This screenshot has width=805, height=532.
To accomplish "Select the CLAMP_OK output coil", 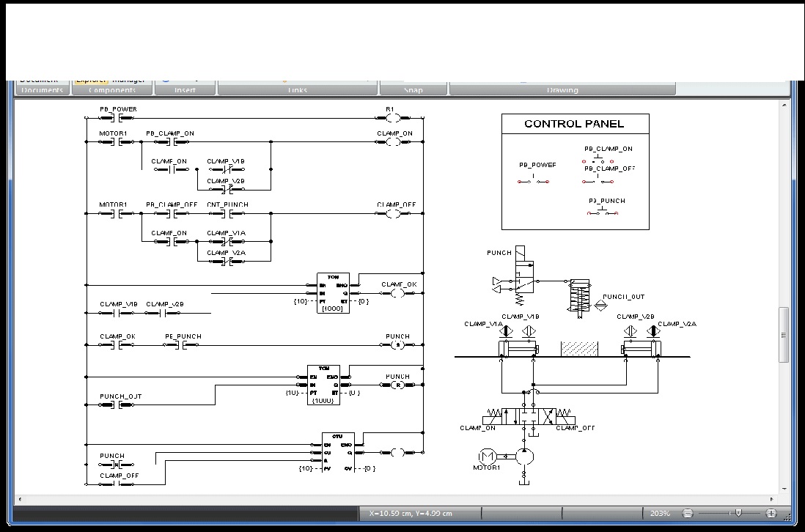I will point(398,293).
